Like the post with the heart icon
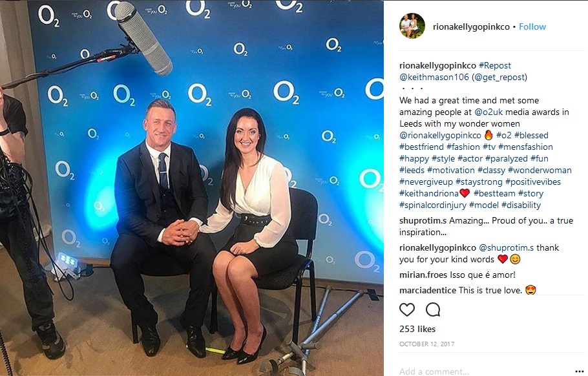588x376 pixels. click(x=407, y=309)
